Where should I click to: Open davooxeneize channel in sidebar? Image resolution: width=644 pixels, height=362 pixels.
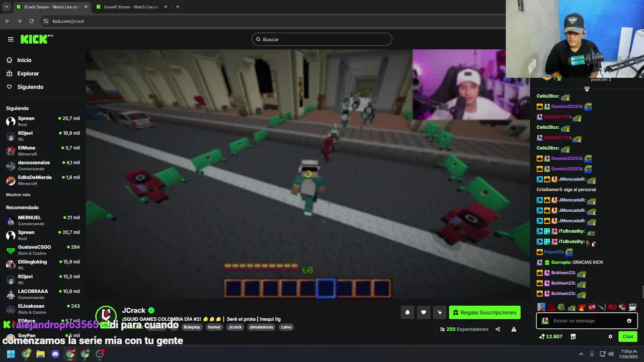[43, 165]
